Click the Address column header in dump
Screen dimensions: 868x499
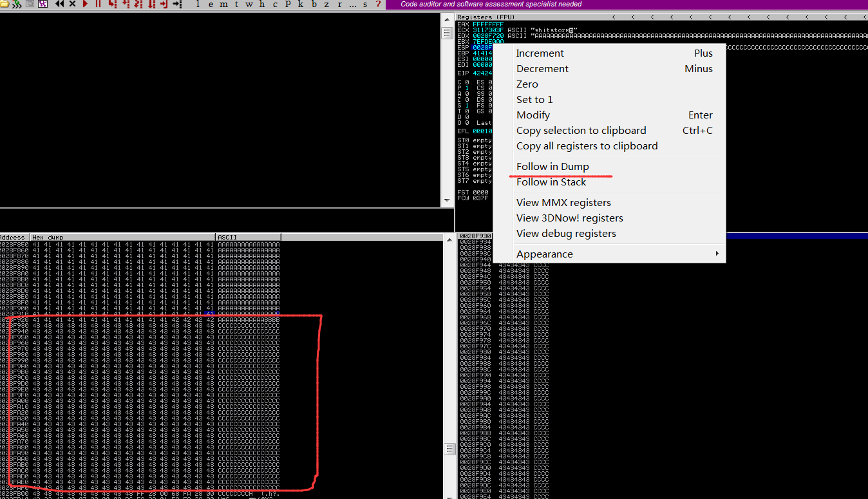click(x=15, y=237)
